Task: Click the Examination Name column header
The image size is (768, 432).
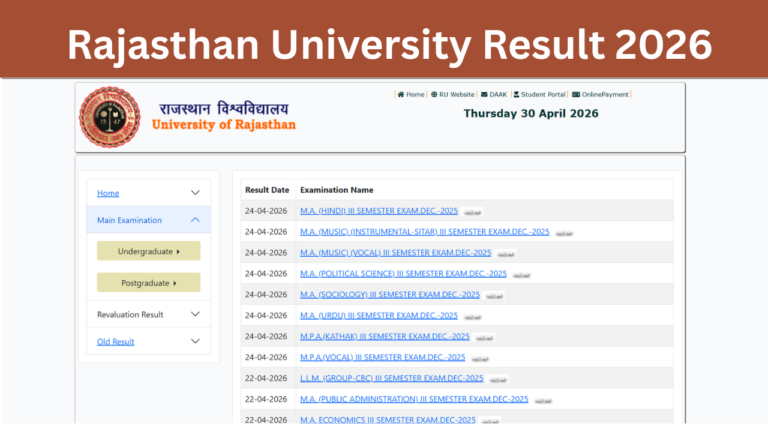Action: click(x=336, y=190)
